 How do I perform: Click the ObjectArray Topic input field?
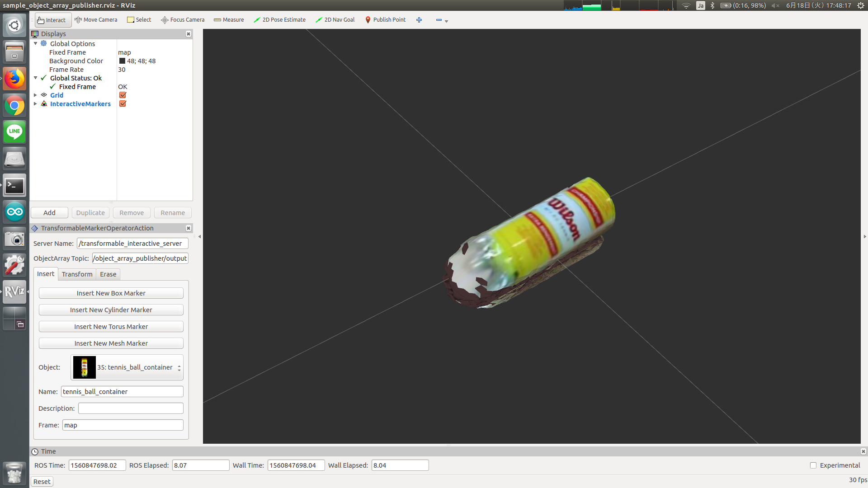[x=140, y=258]
